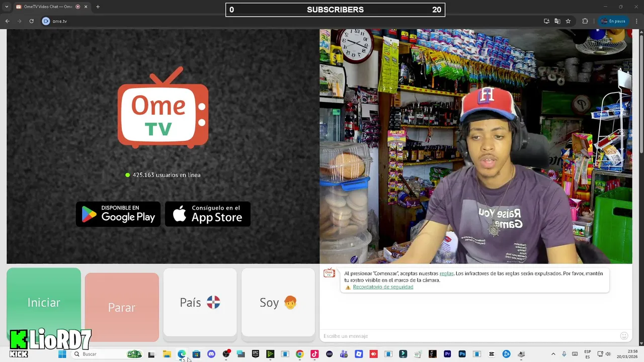644x362 pixels.
Task: Open Discord from the taskbar
Action: 211,354
